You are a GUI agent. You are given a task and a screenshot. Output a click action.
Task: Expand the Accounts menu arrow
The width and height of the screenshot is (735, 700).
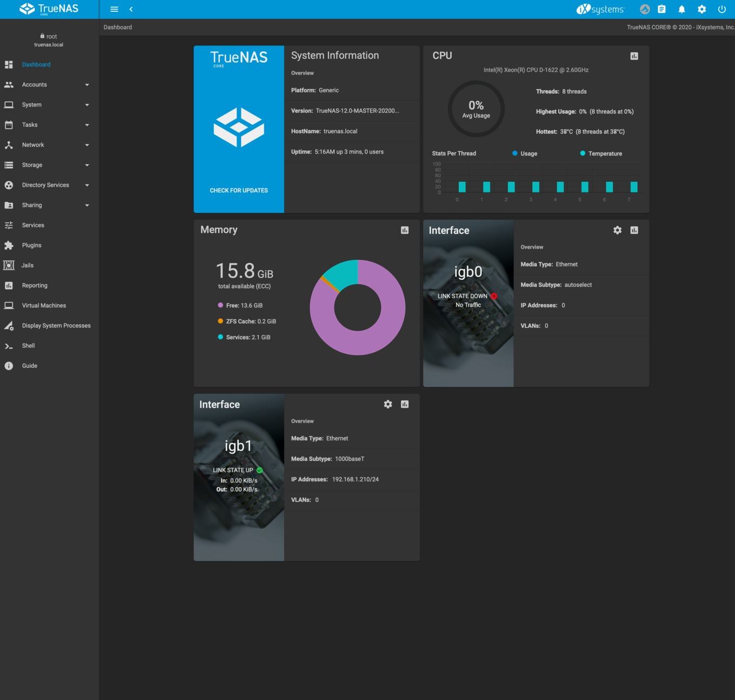click(87, 85)
